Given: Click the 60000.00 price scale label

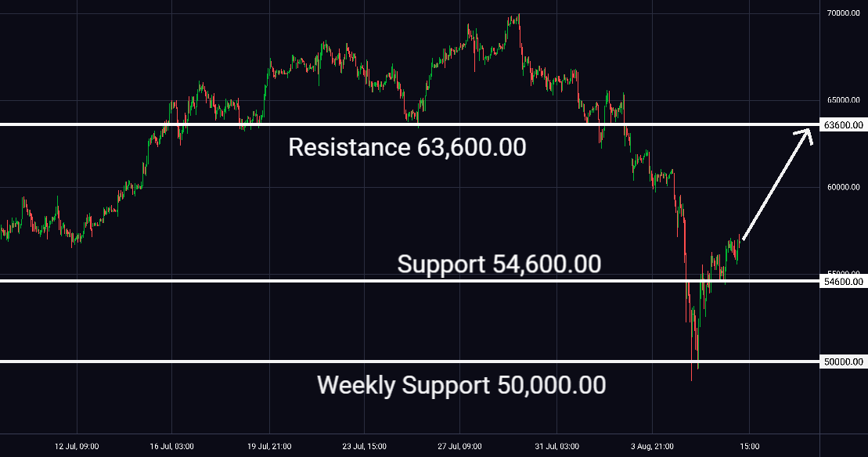Looking at the screenshot, I should pos(843,187).
